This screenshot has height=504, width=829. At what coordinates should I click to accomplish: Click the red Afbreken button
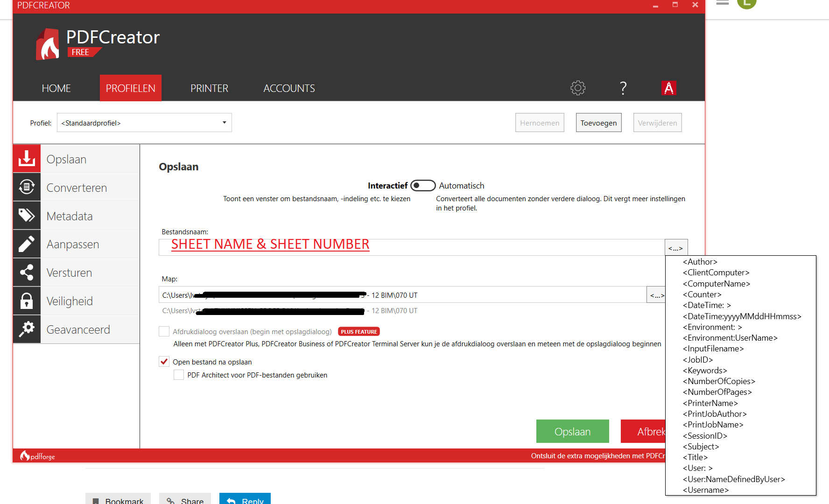(643, 432)
